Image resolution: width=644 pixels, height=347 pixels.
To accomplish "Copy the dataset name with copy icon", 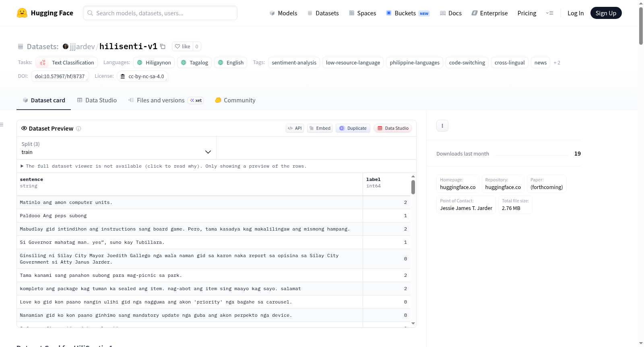I will tap(163, 46).
